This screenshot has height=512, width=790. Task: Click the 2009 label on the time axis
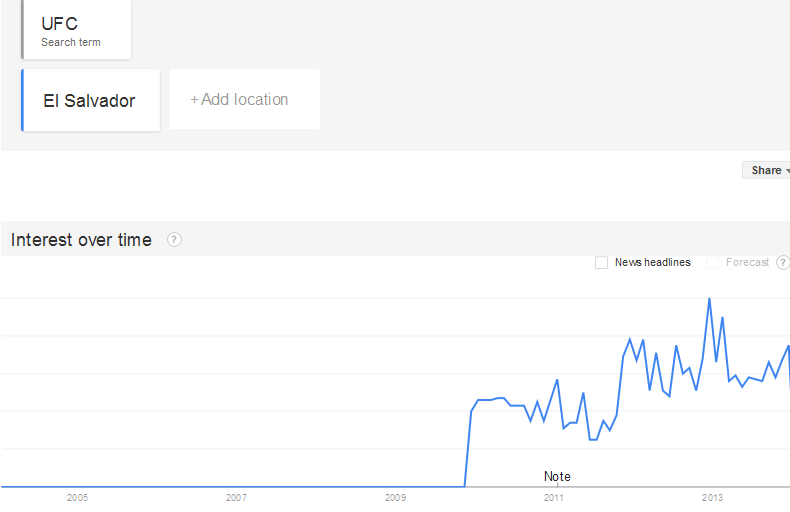pyautogui.click(x=395, y=497)
